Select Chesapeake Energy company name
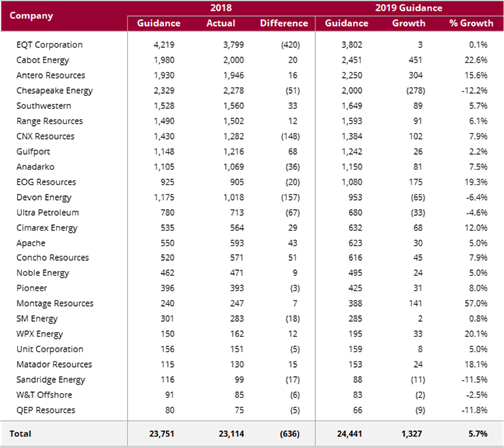Image resolution: width=504 pixels, height=447 pixels. (55, 91)
